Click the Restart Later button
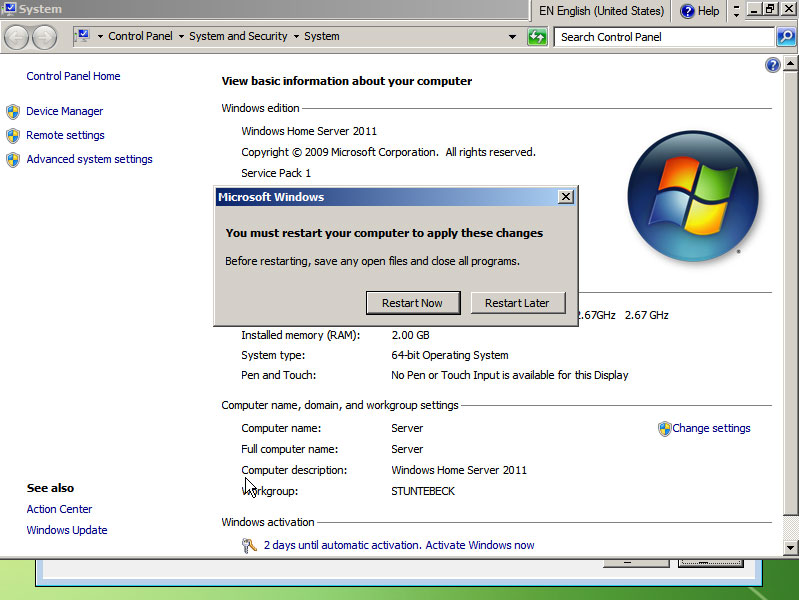Image resolution: width=799 pixels, height=600 pixels. click(x=517, y=303)
